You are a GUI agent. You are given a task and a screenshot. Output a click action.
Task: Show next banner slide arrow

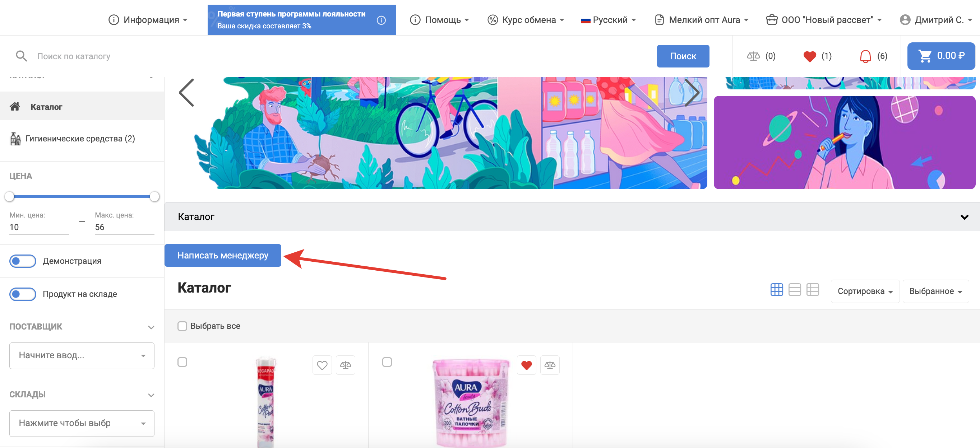(x=692, y=93)
